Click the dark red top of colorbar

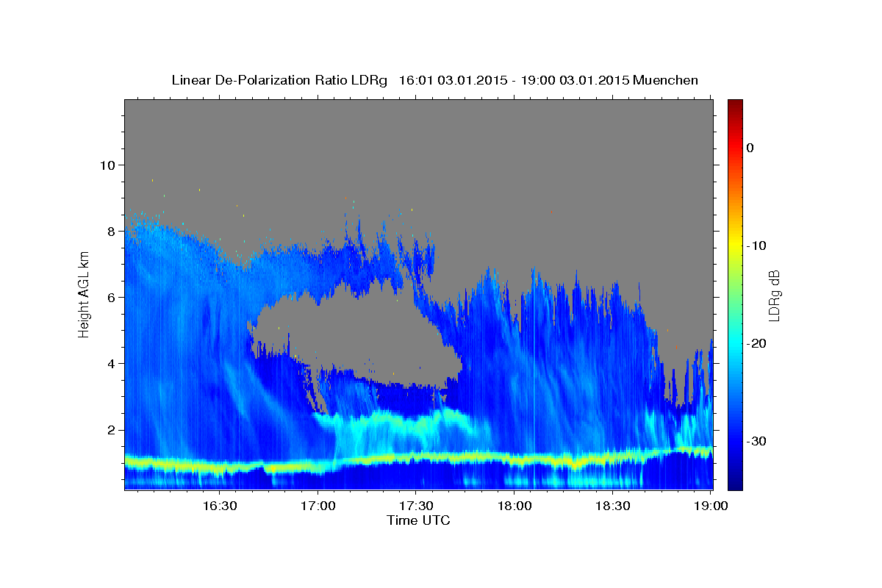click(x=735, y=105)
